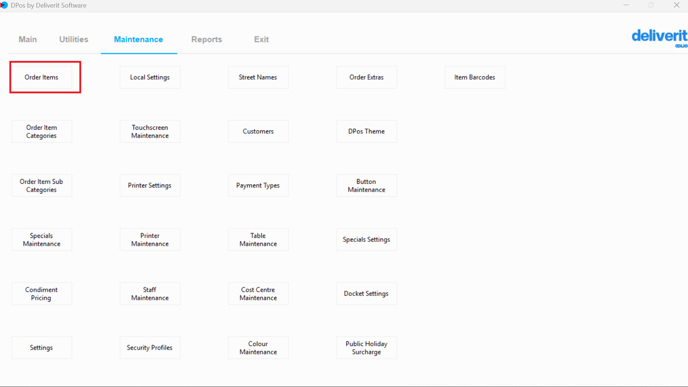Open Item Barcodes

[x=475, y=77]
